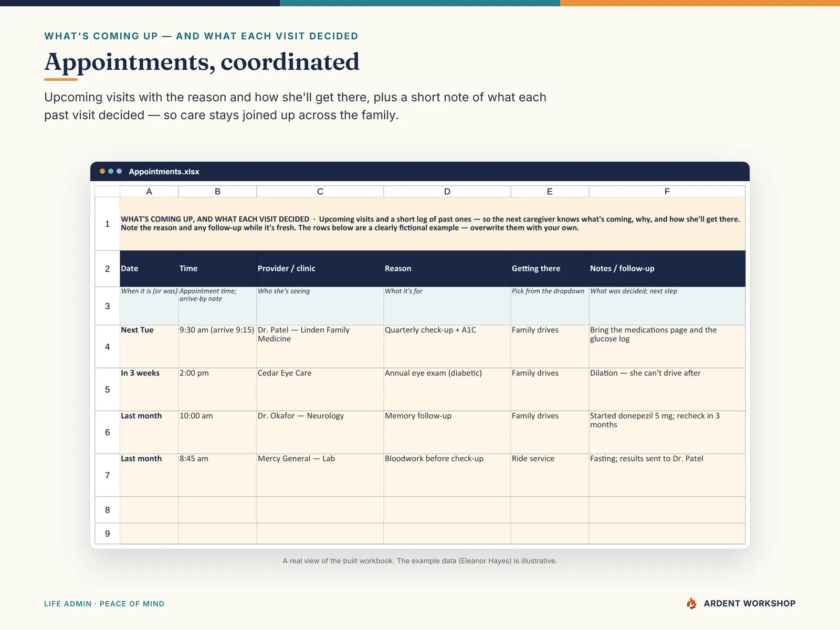This screenshot has width=840, height=630.
Task: Select the 'Last month' cell in row 7
Action: click(149, 475)
